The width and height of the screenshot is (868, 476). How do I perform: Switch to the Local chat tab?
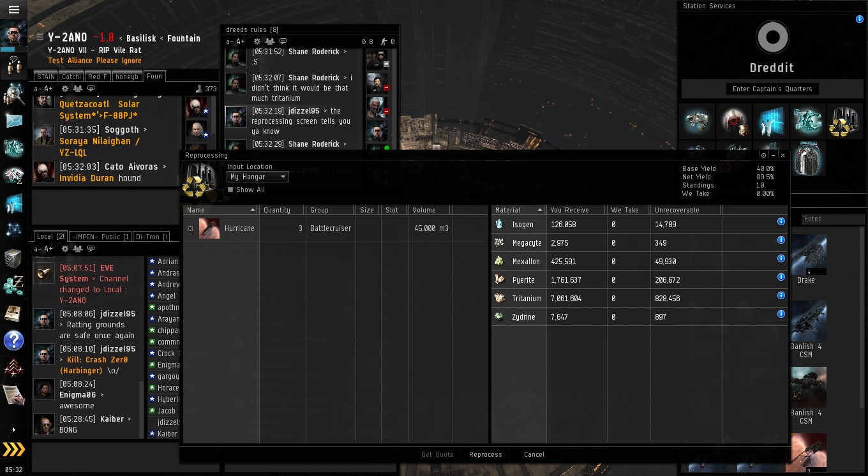click(x=50, y=237)
